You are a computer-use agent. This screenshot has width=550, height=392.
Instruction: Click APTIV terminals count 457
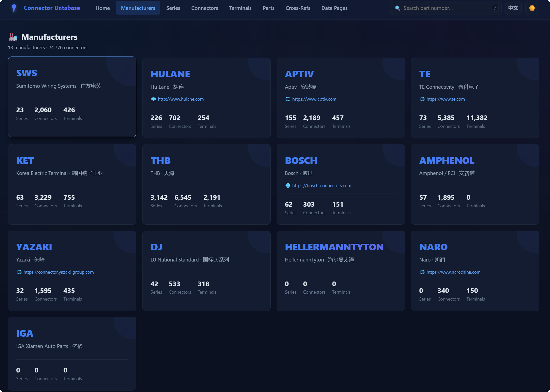coord(338,118)
